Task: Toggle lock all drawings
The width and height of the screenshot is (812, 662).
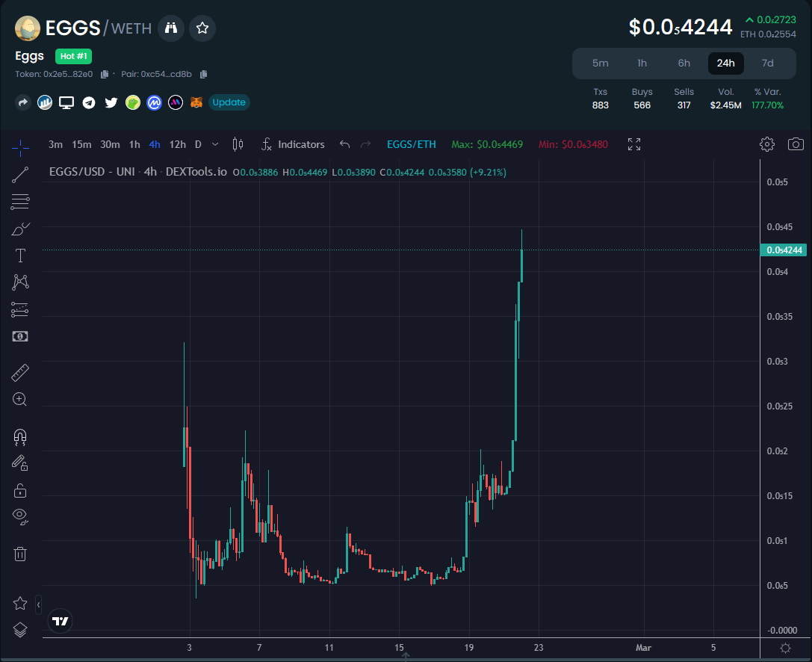Action: (20, 490)
